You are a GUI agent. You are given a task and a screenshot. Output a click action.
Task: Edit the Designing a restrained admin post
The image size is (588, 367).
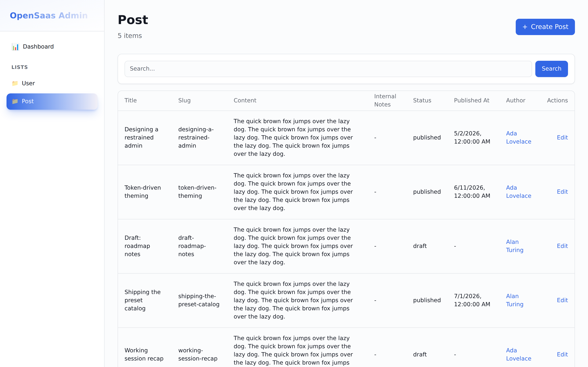click(x=562, y=138)
